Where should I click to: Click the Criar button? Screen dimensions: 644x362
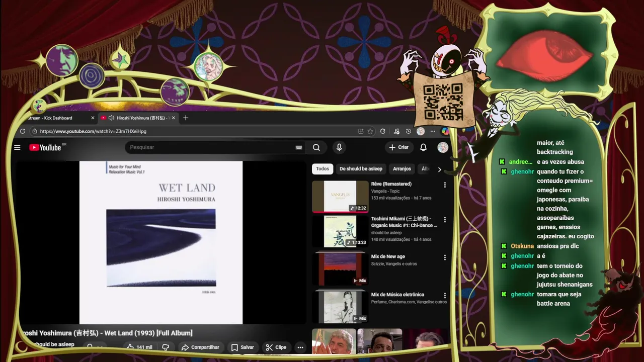(399, 147)
